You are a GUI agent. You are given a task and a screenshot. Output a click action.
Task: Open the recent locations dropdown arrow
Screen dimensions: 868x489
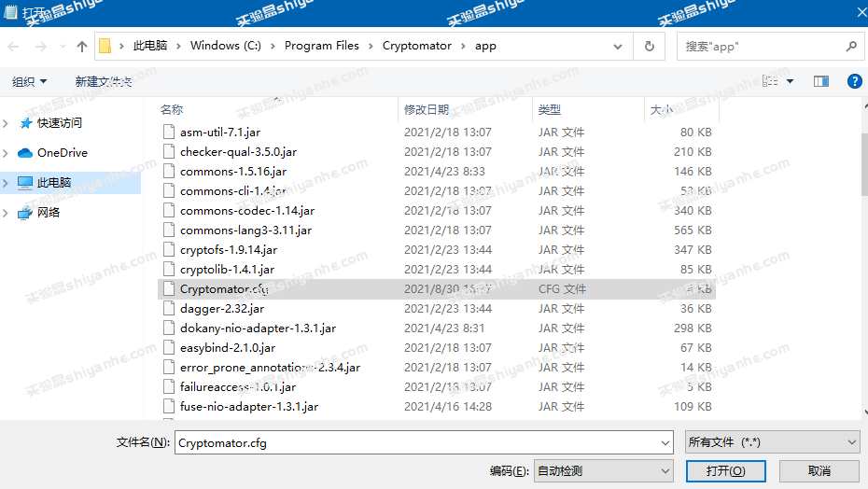coord(618,47)
